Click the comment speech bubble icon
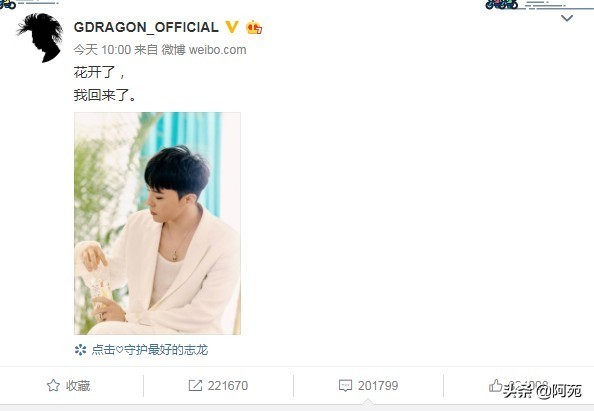The image size is (594, 411). point(345,386)
